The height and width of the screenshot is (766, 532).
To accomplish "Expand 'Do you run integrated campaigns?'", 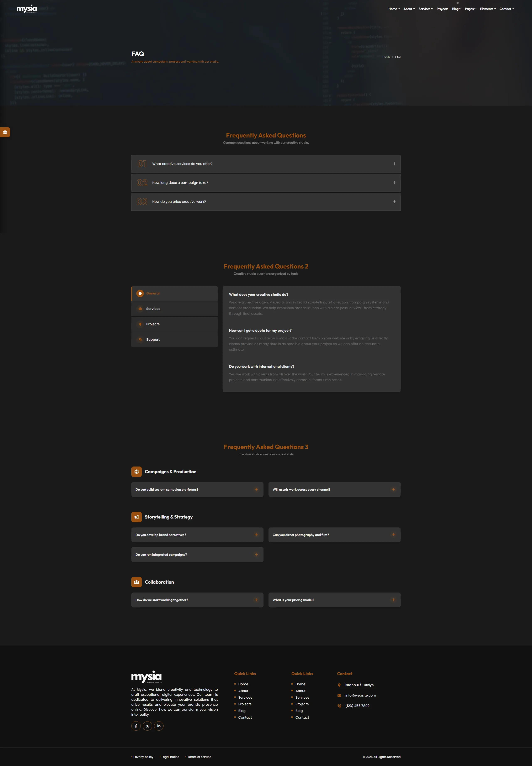I will click(197, 554).
